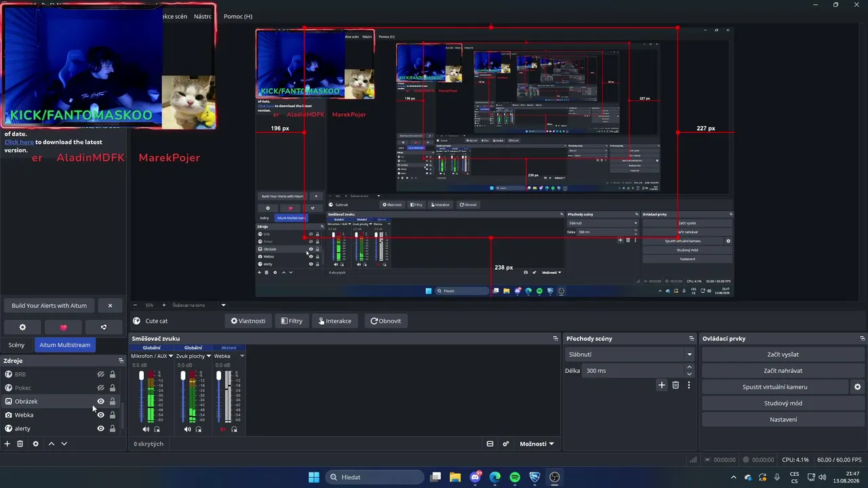Toggle monitoring headphone icon for Mikrofon / AUX
Screen dimensions: 868x488
point(157,429)
